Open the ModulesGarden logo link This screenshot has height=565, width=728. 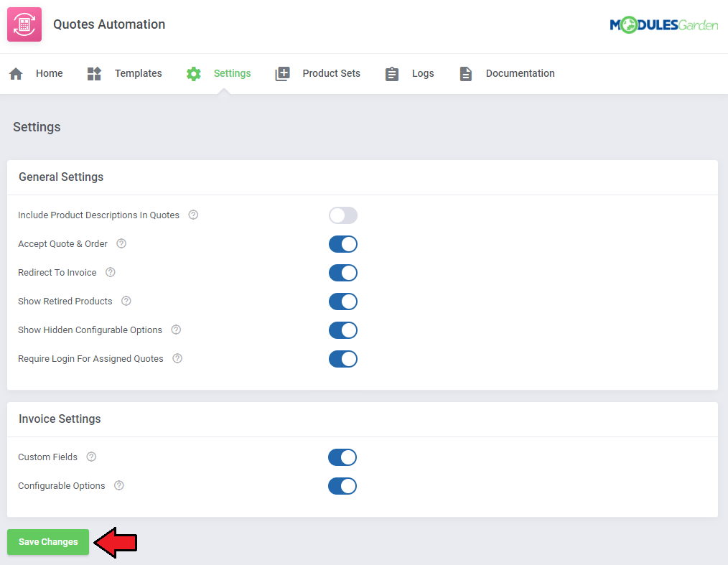pyautogui.click(x=664, y=25)
